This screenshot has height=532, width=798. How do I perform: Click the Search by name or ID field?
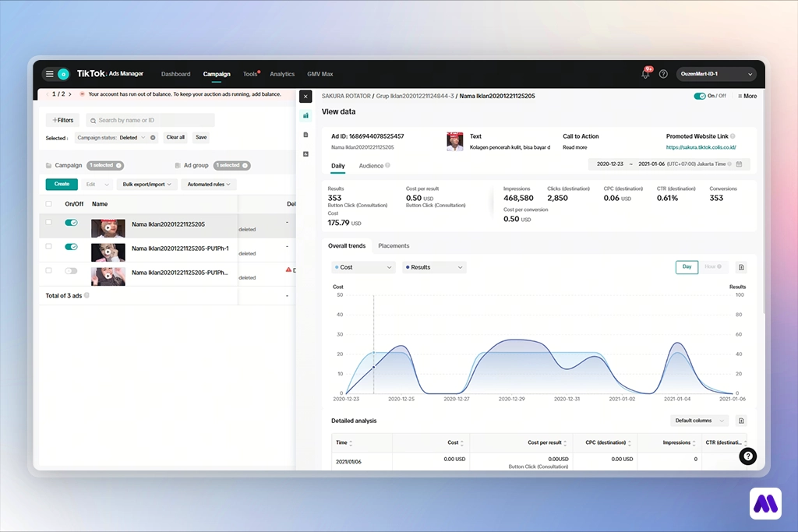click(150, 120)
